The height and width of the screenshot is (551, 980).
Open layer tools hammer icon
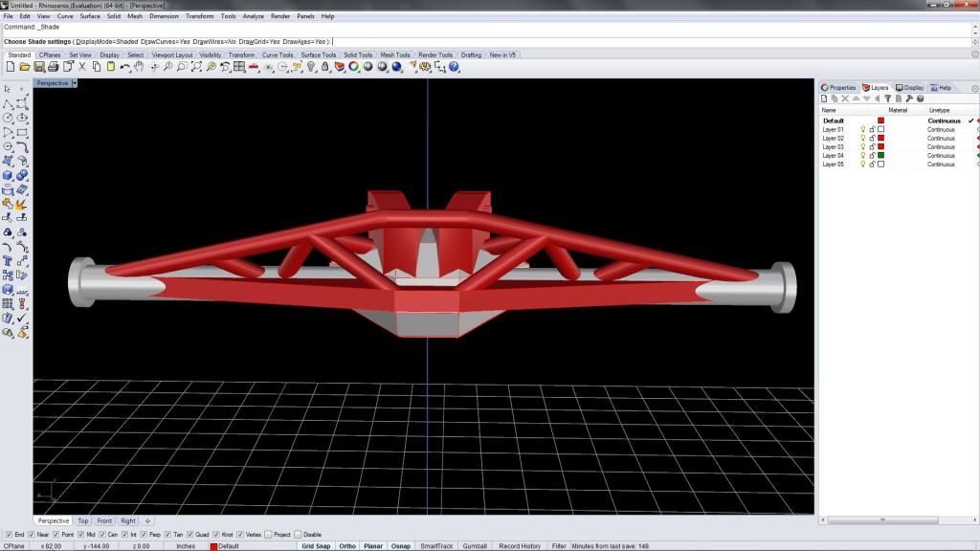(x=909, y=99)
